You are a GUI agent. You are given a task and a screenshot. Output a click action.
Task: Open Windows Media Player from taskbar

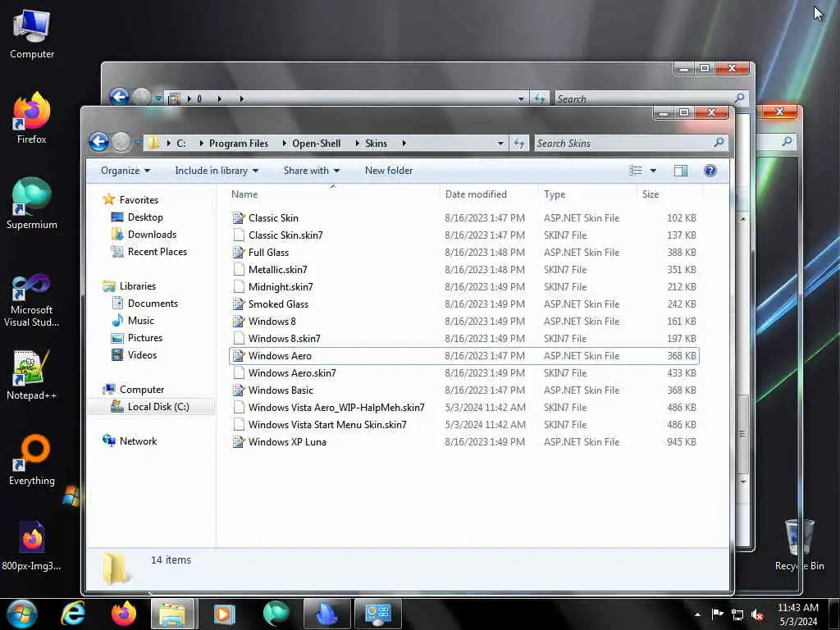tap(225, 614)
